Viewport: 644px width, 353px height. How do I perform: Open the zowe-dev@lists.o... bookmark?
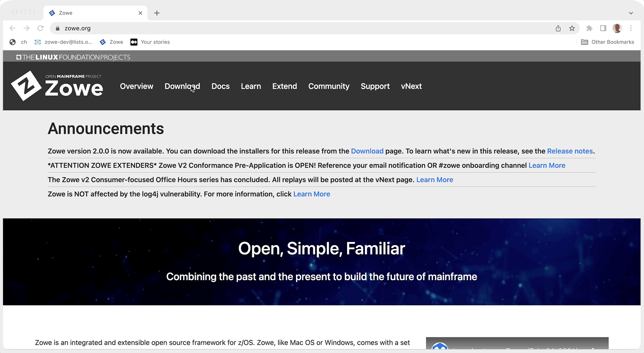pyautogui.click(x=63, y=42)
